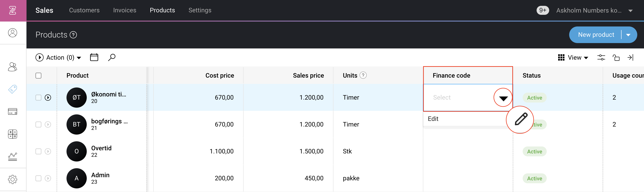Open the View dropdown menu

(x=573, y=58)
